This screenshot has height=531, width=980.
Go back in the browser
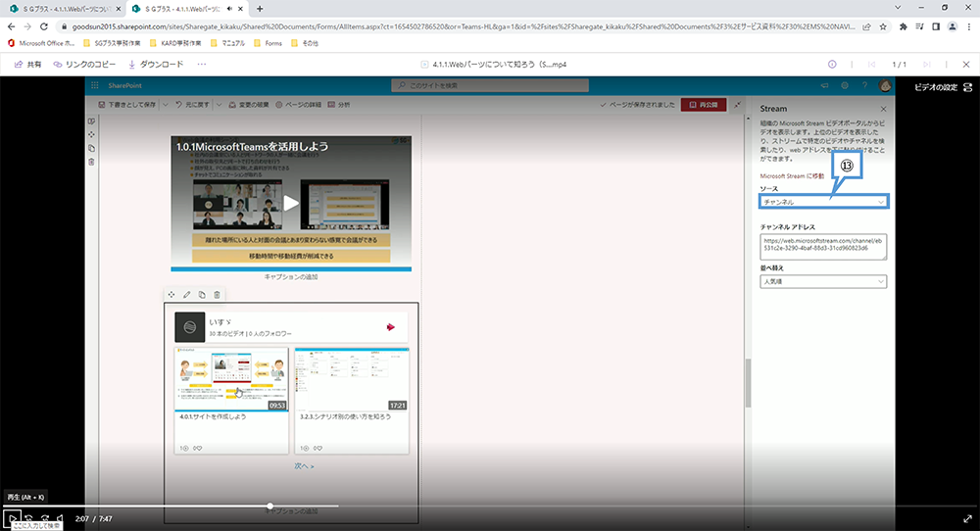point(11,26)
